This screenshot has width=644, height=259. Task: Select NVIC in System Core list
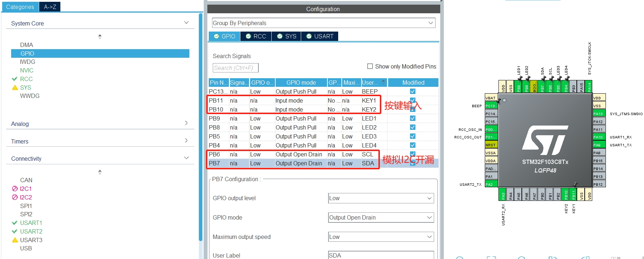27,70
